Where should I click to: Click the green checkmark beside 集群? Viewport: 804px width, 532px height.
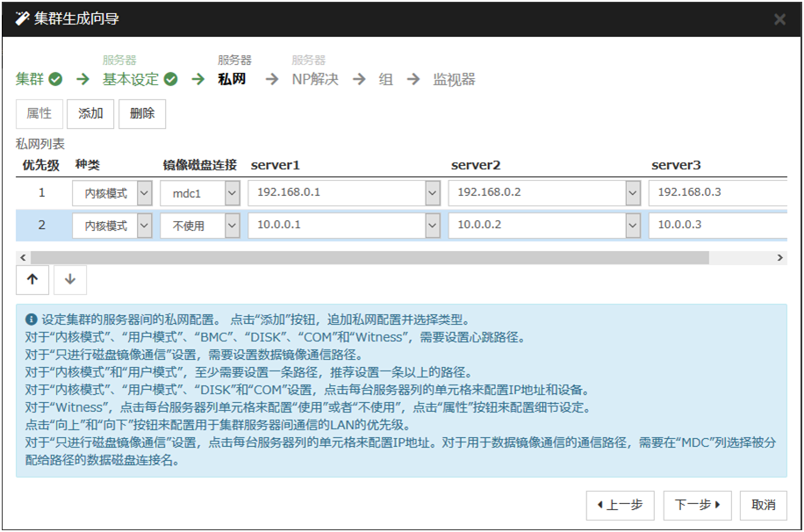click(55, 80)
